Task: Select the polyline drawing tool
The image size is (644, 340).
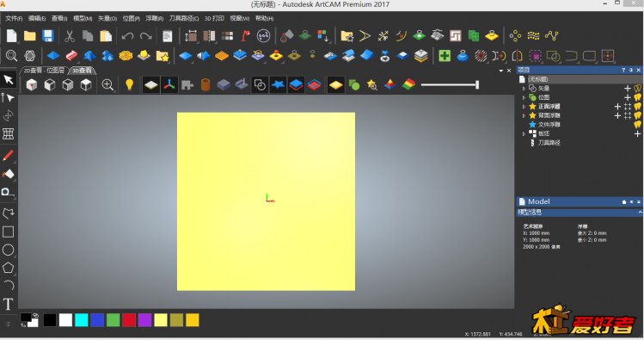Action: click(x=9, y=213)
